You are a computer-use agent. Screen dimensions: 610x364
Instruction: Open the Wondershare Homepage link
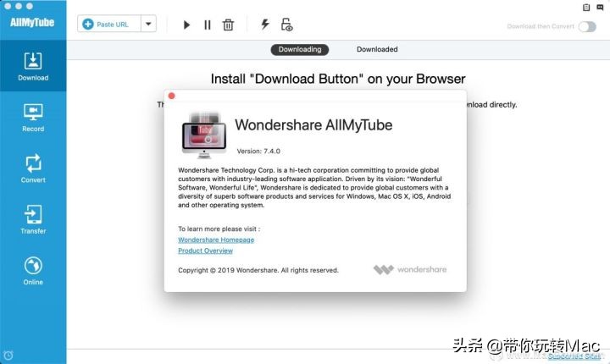pos(216,240)
